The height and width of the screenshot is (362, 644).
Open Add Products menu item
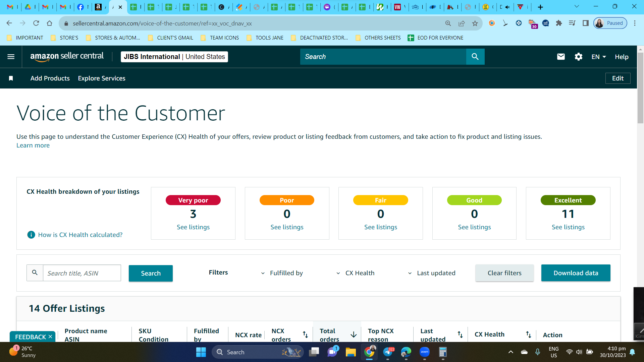click(50, 78)
